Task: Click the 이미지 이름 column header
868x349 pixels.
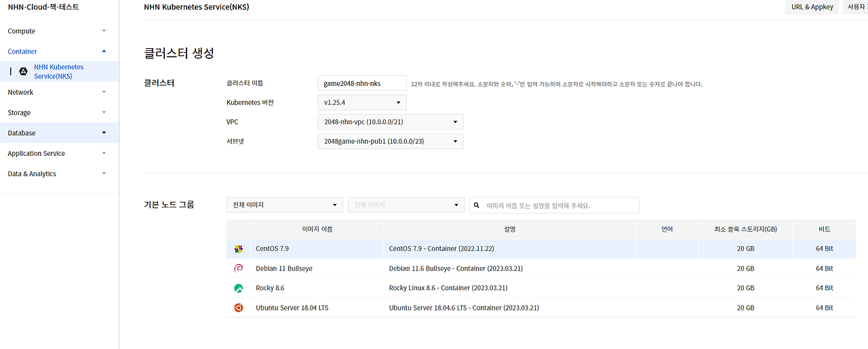Action: click(317, 229)
